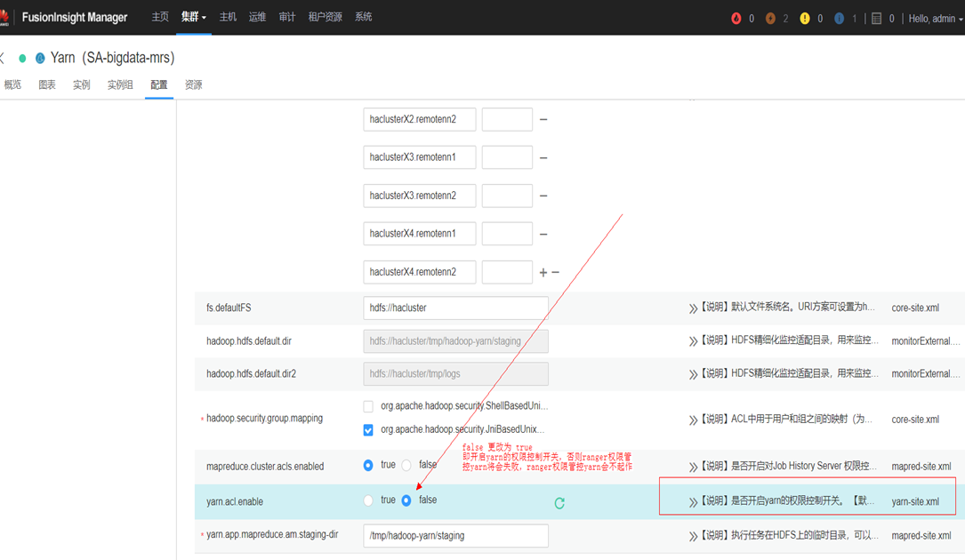Click core-site.xml label in fs.defaultFS row
The width and height of the screenshot is (965, 560).
click(915, 308)
